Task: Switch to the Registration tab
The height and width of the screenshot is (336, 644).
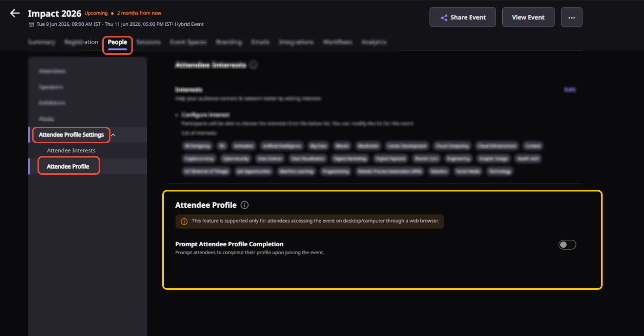Action: pyautogui.click(x=81, y=42)
